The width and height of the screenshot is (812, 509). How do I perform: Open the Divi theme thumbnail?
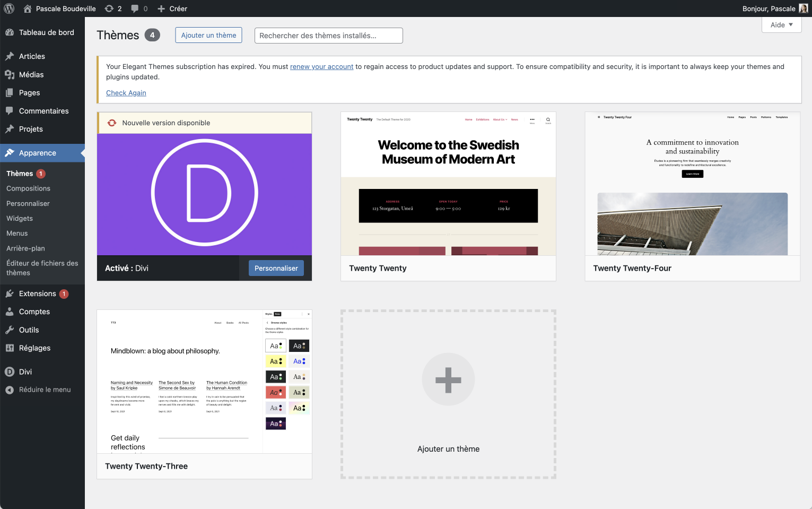click(x=205, y=194)
